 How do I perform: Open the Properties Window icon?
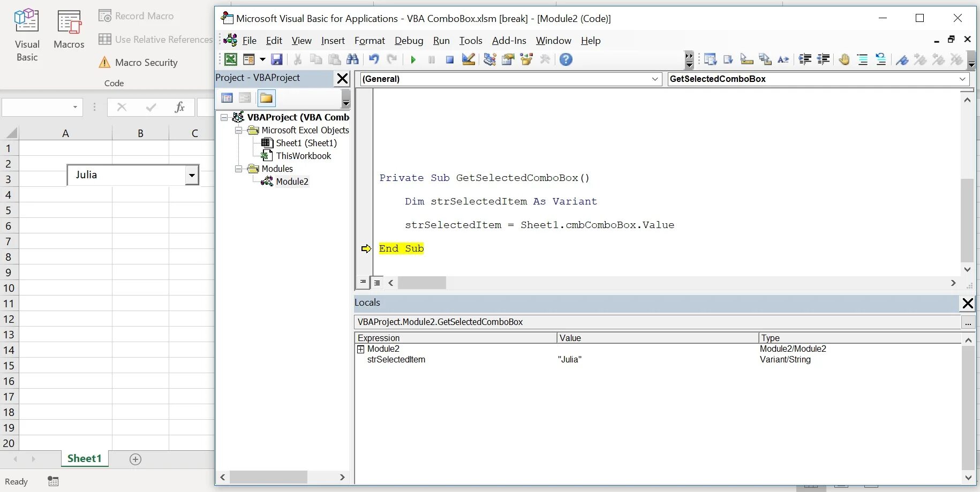[508, 59]
